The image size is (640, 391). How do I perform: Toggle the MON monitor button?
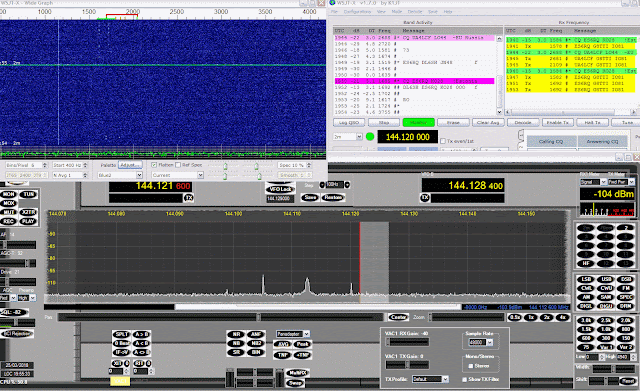pyautogui.click(x=9, y=194)
